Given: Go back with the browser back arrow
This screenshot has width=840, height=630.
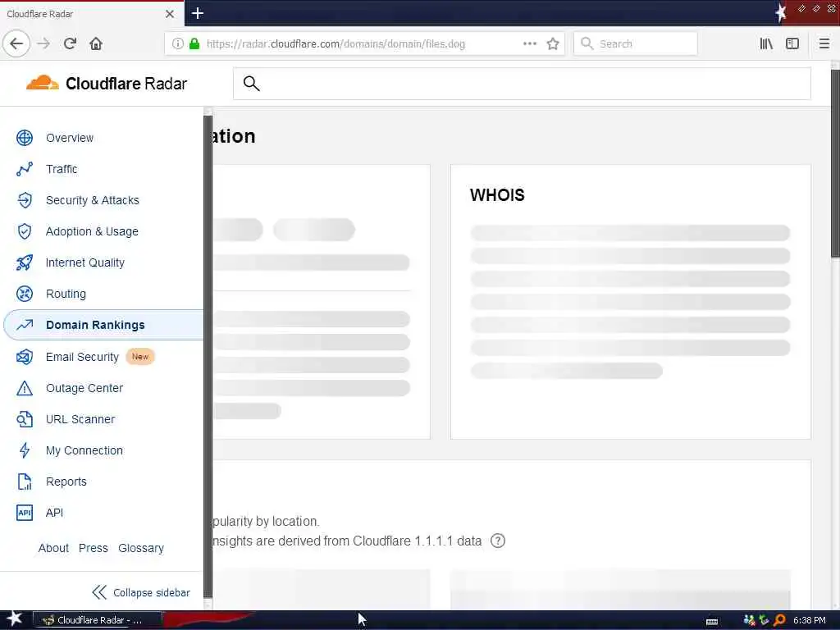Looking at the screenshot, I should coord(16,43).
